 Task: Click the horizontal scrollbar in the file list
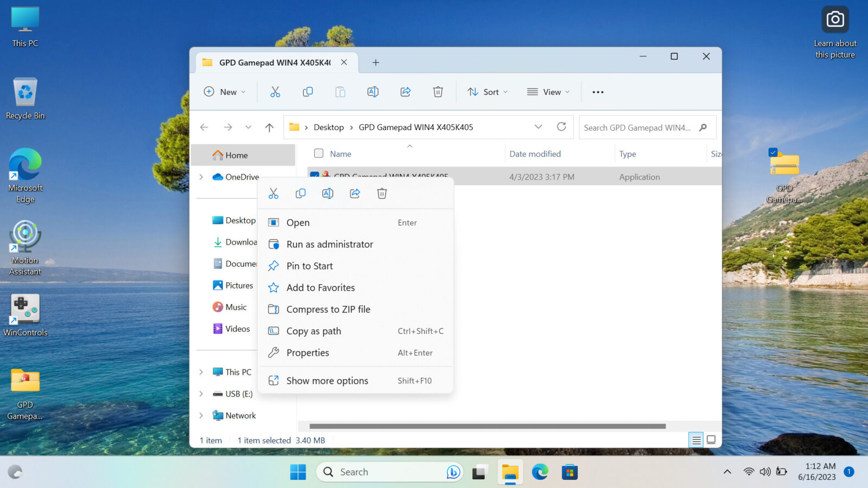point(487,426)
